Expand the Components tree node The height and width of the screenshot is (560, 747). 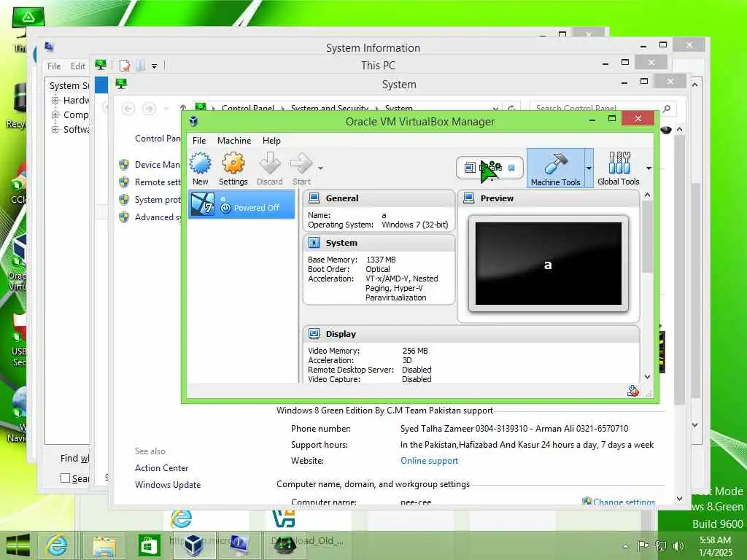click(x=55, y=114)
